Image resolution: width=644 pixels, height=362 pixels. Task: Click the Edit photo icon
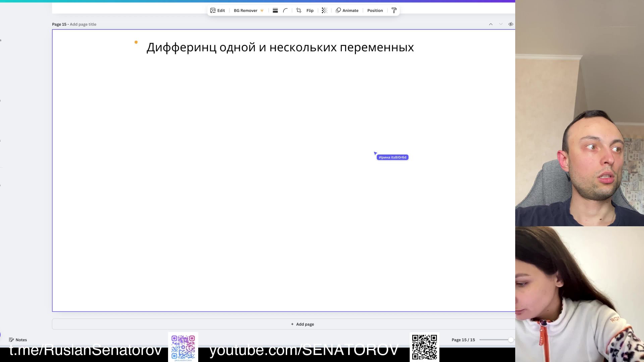[213, 10]
